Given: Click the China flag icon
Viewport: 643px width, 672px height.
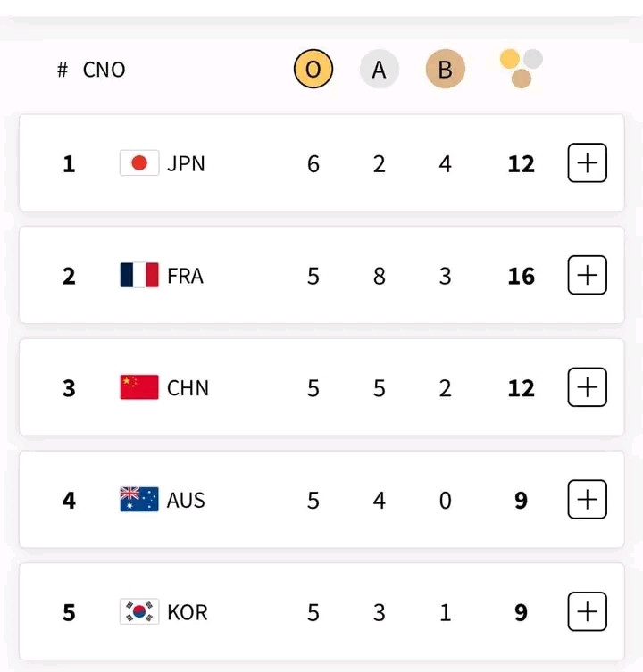Looking at the screenshot, I should coord(139,387).
